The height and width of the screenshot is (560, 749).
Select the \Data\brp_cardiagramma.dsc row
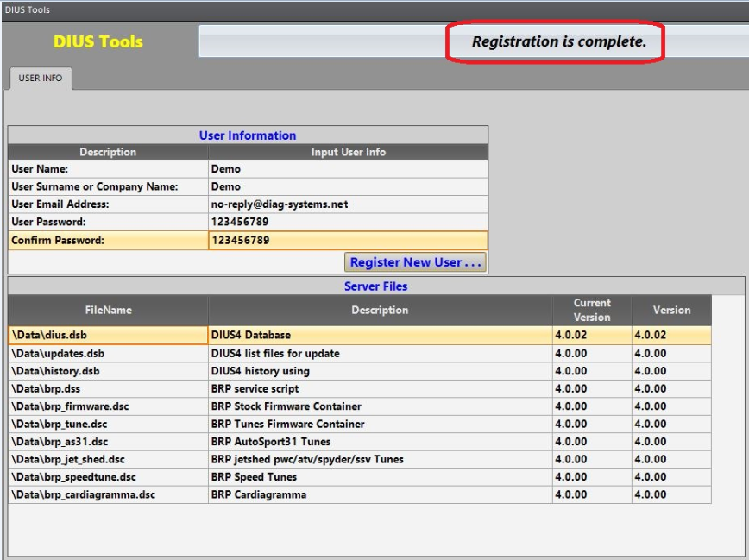108,494
